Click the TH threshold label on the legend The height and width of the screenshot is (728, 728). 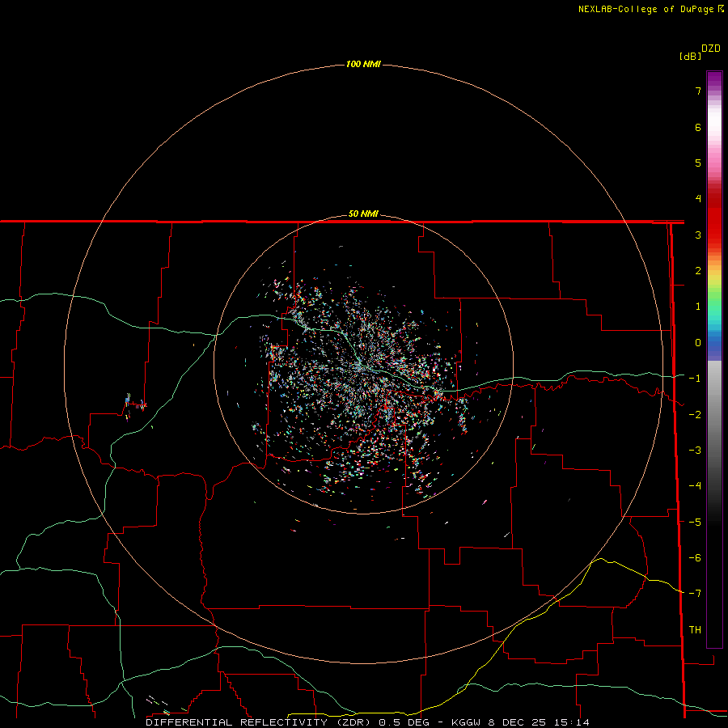pos(695,629)
